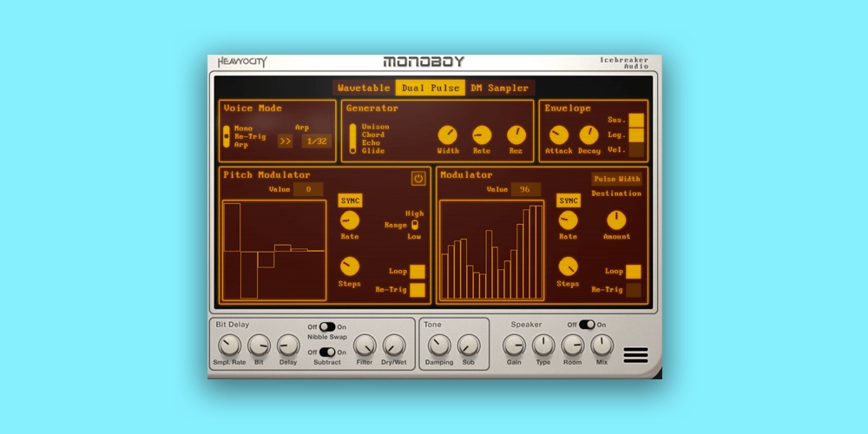
Task: Click the Filter knob
Action: tap(365, 345)
